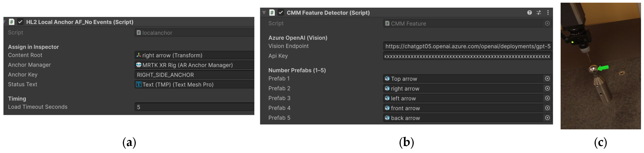Image resolution: width=644 pixels, height=153 pixels.
Task: Disable the HL2 Local Anchor script checkbox
Action: tap(20, 22)
